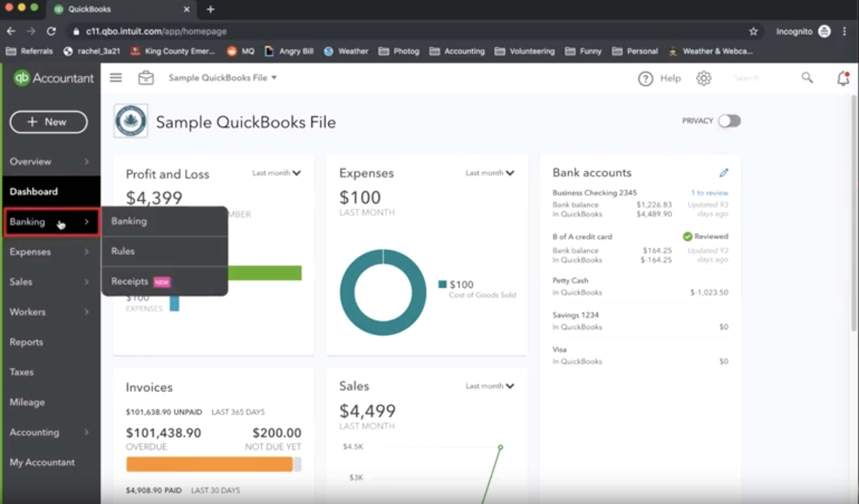Go back with the browser back arrow

(x=11, y=31)
